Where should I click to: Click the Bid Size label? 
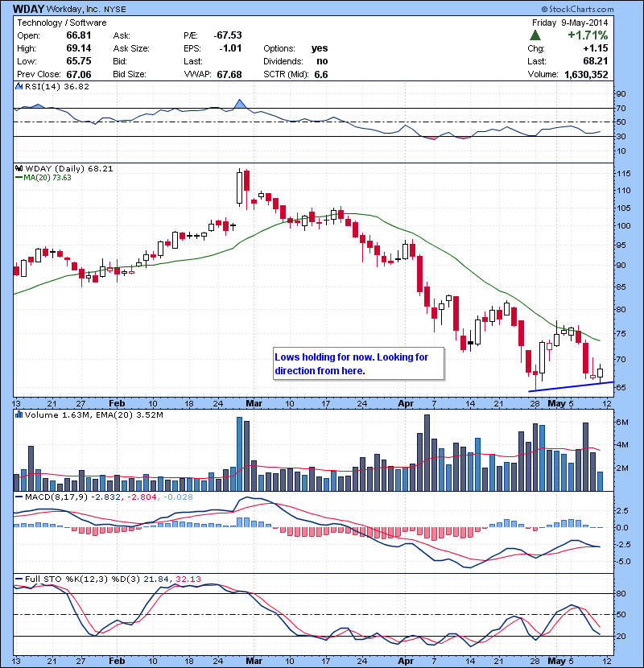point(130,75)
